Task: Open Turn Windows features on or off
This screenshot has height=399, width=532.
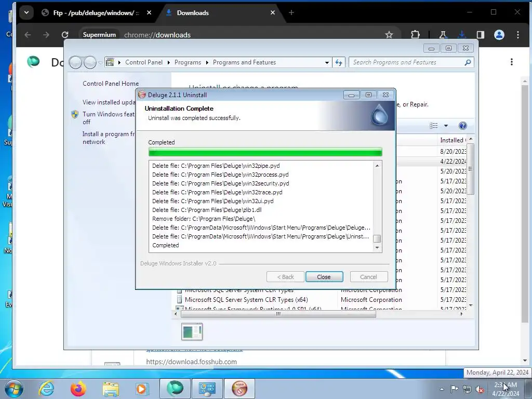Action: click(109, 118)
